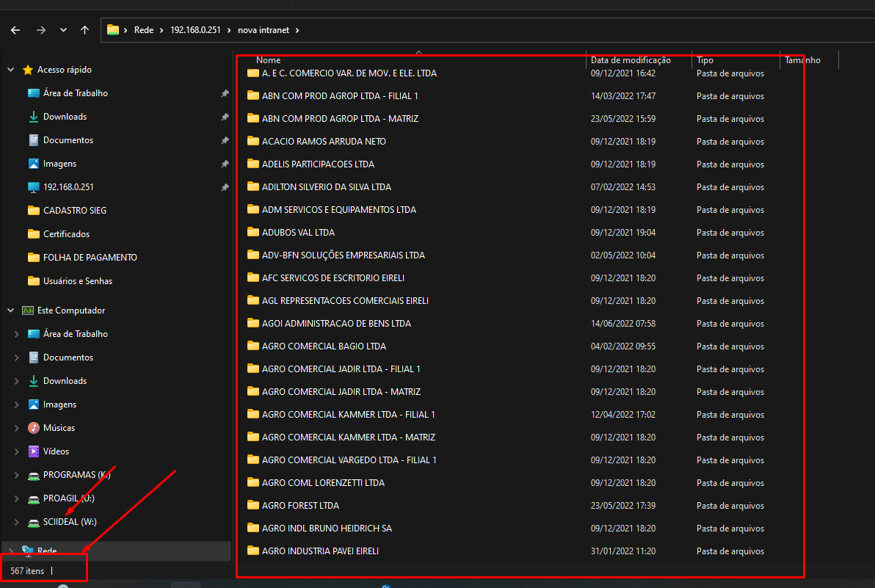This screenshot has height=588, width=875.
Task: Collapse the Este Computador tree node
Action: (11, 311)
